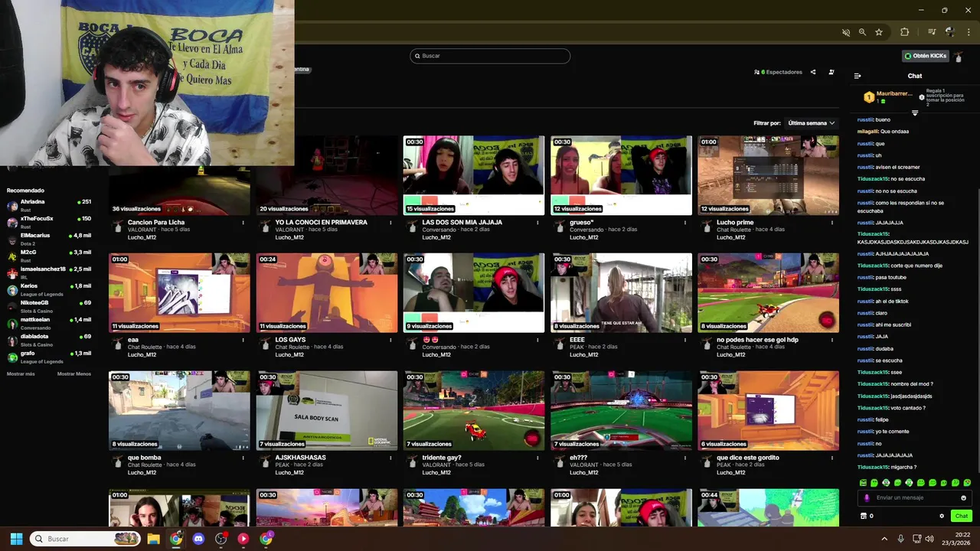
Task: Open options for clip Lucho prime
Action: (831, 223)
